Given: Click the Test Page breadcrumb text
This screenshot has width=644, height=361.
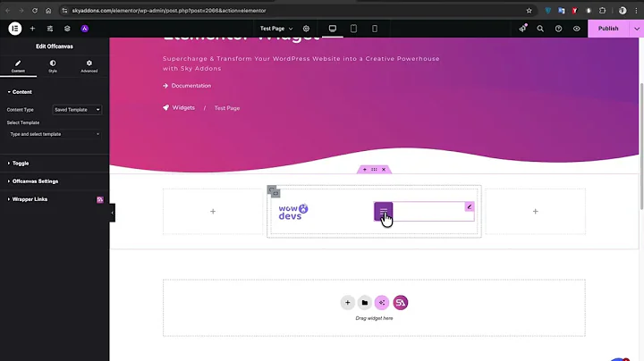Looking at the screenshot, I should 227,108.
